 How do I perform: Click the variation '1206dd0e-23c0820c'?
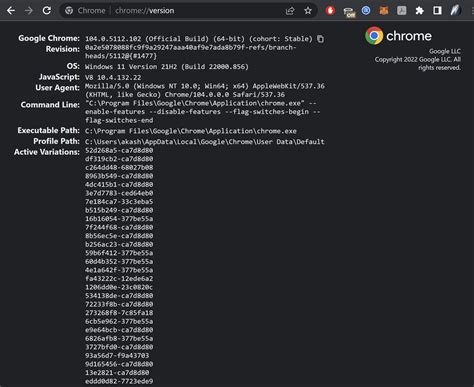pyautogui.click(x=119, y=287)
